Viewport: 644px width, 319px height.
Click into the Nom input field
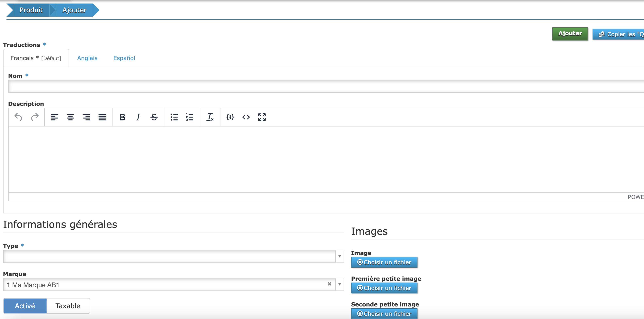325,86
